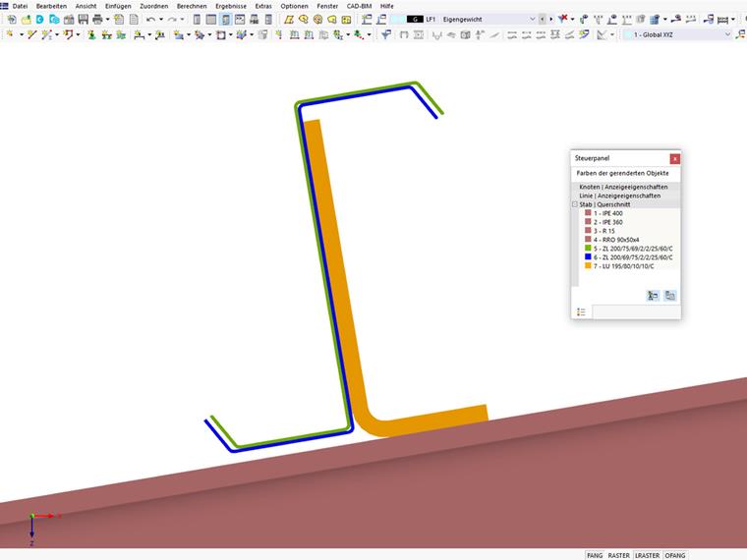Viewport: 747px width, 560px height.
Task: Toggle the command console window icon
Action: click(x=240, y=20)
